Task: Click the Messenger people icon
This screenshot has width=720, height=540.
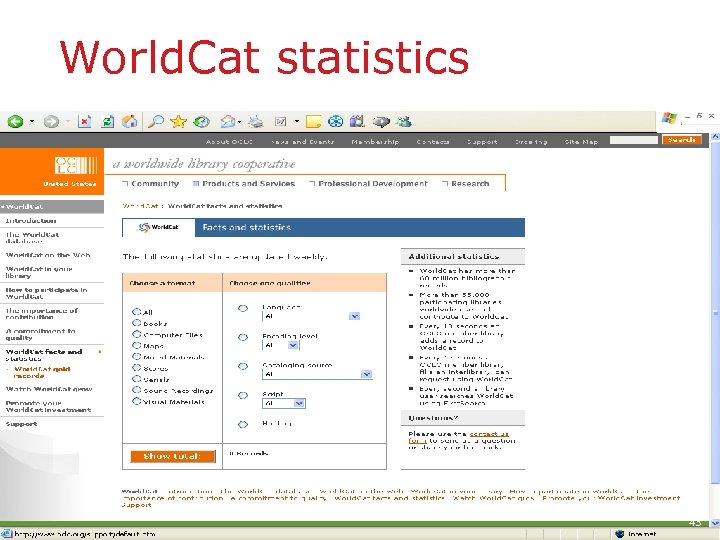Action: (x=404, y=122)
